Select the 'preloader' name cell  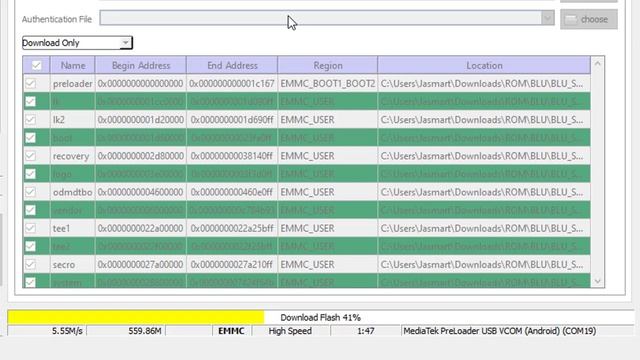pos(73,84)
